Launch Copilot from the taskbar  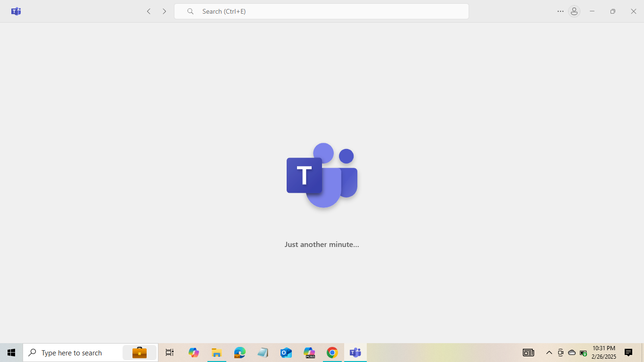[194, 353]
